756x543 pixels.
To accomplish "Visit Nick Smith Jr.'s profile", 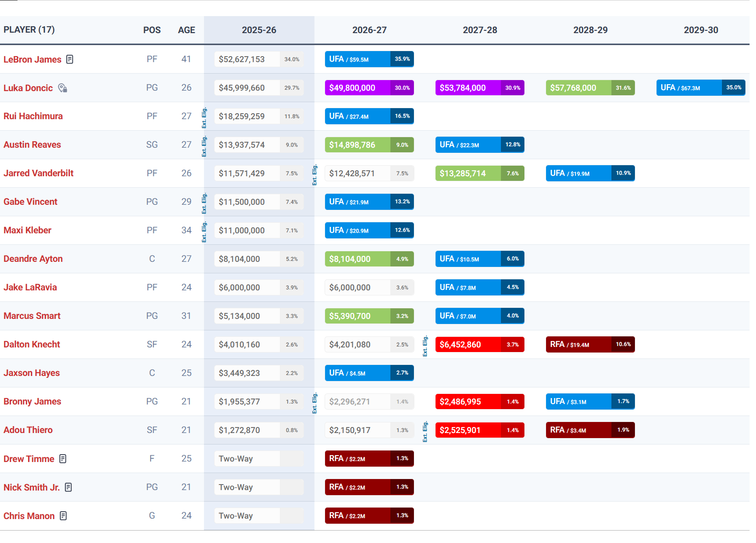I will click(32, 487).
